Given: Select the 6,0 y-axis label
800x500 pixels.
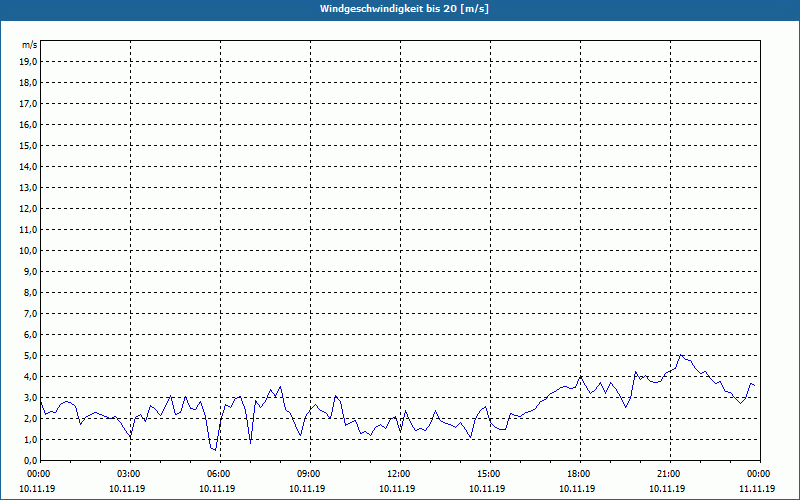Looking at the screenshot, I should pos(31,334).
